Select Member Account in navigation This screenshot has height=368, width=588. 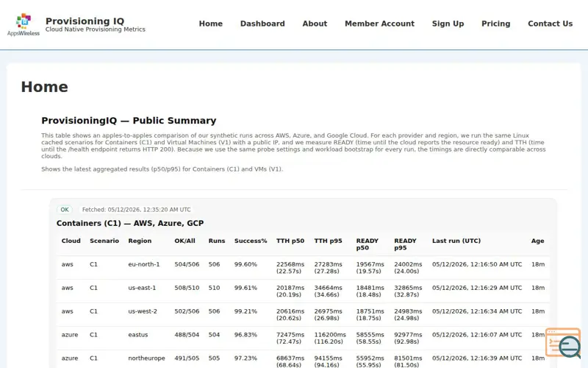click(x=379, y=24)
